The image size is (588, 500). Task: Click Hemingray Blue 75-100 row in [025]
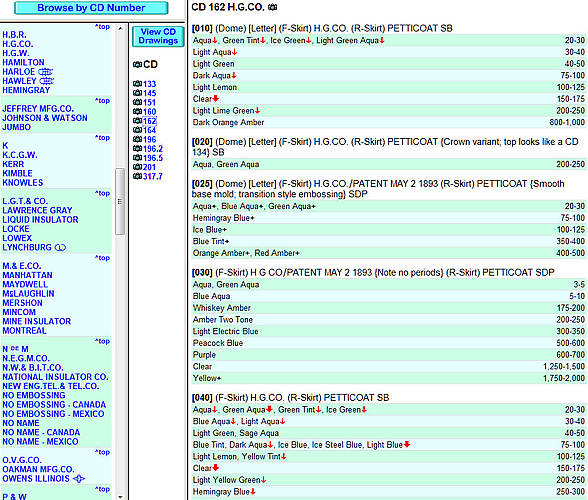388,218
